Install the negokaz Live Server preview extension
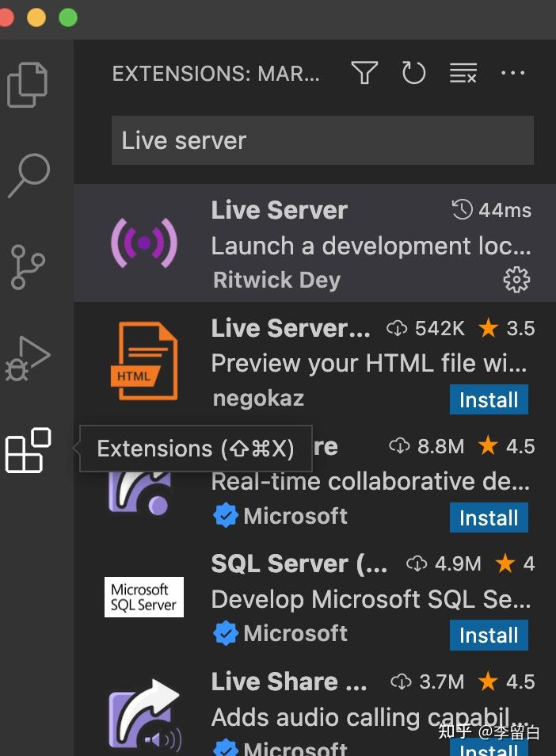The width and height of the screenshot is (556, 756). tap(489, 400)
